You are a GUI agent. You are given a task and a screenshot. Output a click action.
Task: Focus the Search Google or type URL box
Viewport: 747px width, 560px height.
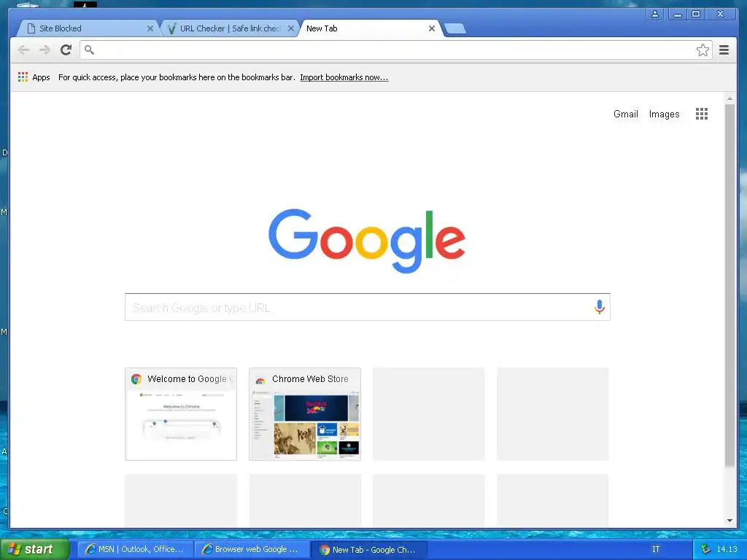tap(368, 307)
